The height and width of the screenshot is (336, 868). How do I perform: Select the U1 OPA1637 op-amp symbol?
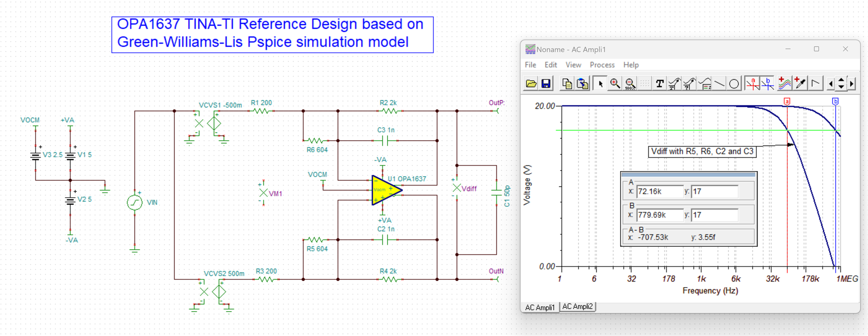pyautogui.click(x=386, y=190)
